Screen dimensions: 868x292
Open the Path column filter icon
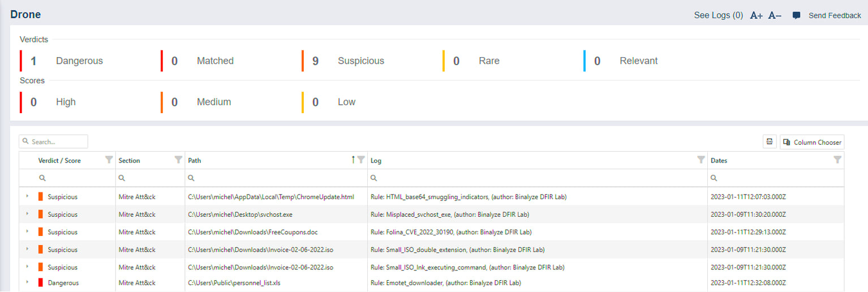pyautogui.click(x=361, y=160)
